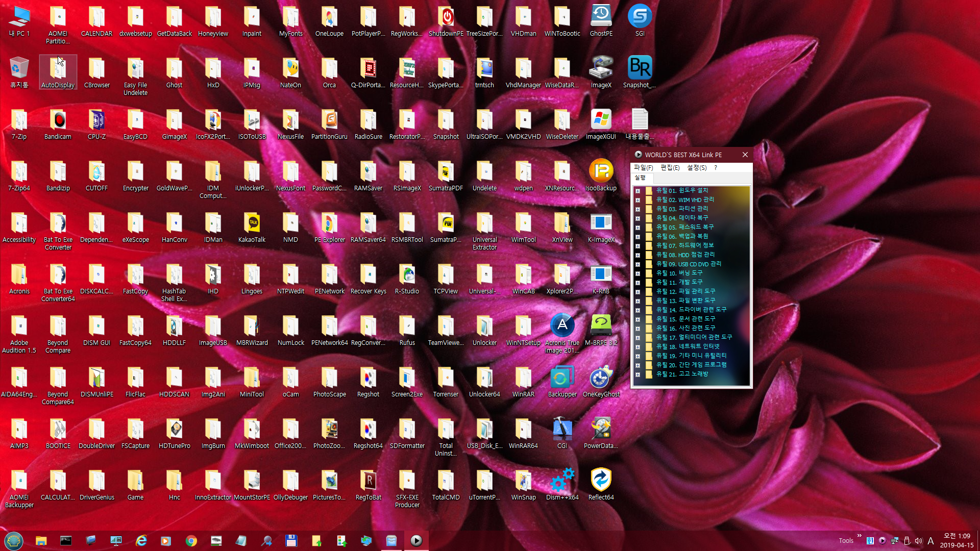The width and height of the screenshot is (980, 551).
Task: Select 유틸 14. 드라이버 관련 도구 row
Action: tap(691, 310)
